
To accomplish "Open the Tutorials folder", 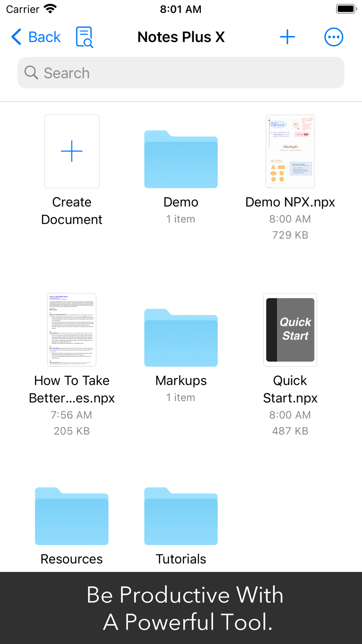I will [x=181, y=516].
